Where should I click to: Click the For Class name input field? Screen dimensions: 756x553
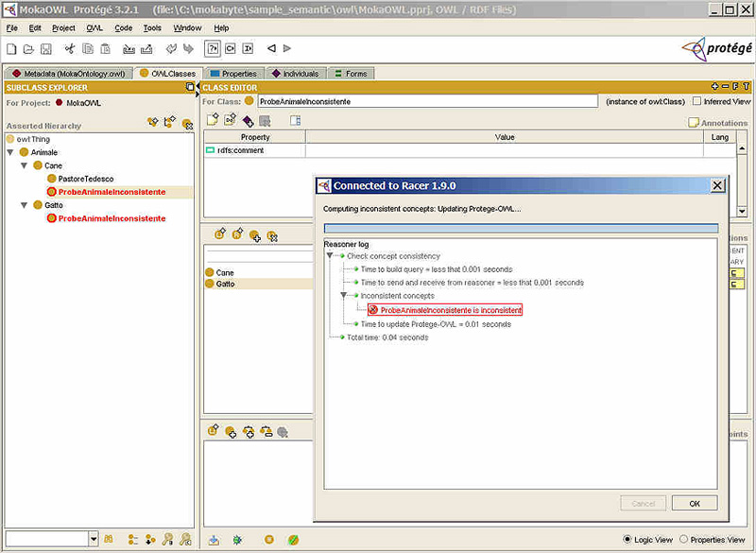[428, 101]
